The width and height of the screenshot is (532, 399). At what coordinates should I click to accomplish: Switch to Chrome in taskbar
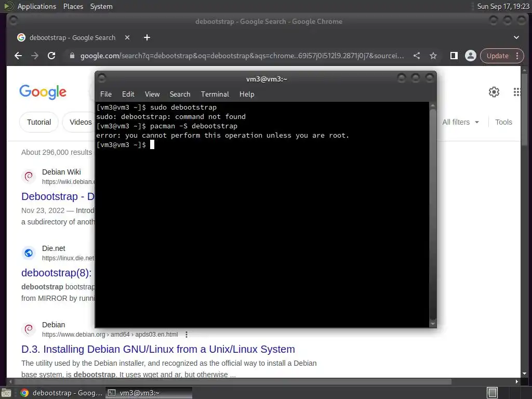click(61, 393)
